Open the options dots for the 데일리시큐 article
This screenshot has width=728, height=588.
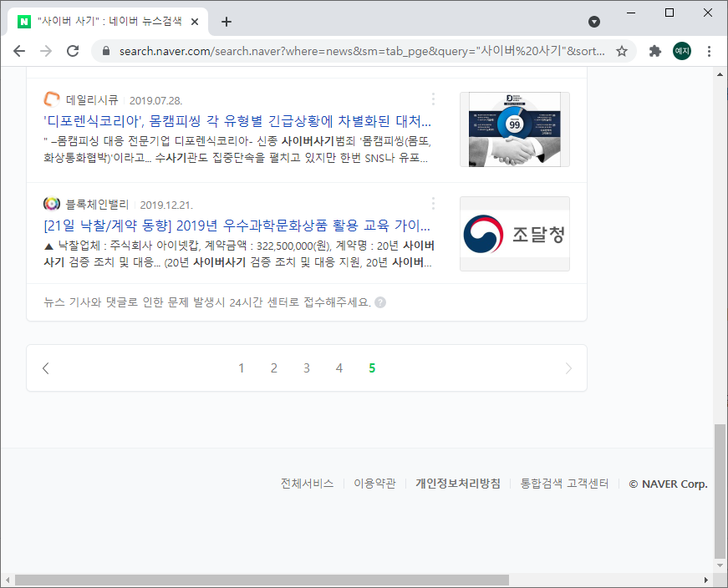(433, 99)
